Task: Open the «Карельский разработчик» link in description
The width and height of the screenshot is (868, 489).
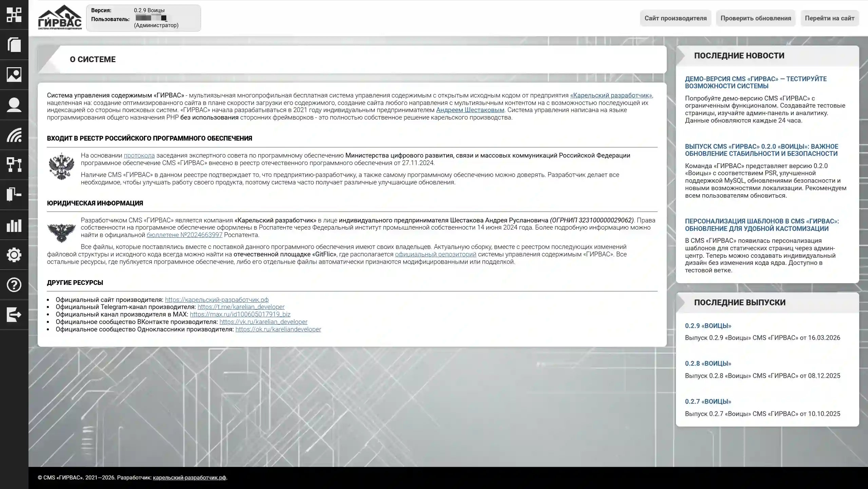Action: tap(611, 95)
